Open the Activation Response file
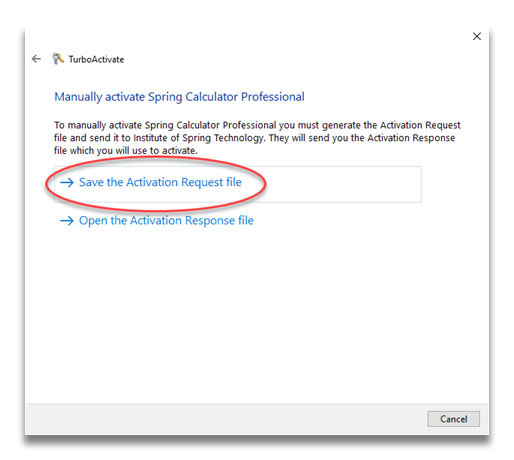The image size is (514, 460). [166, 221]
